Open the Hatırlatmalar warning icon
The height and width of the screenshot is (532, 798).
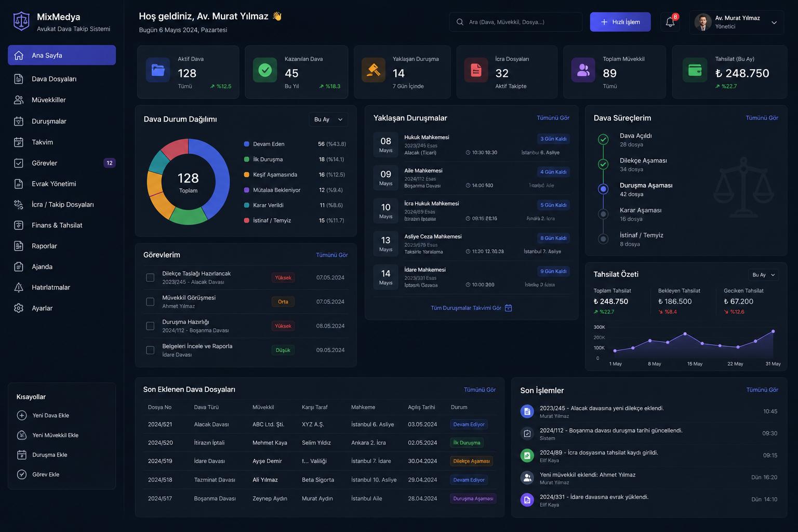coord(19,287)
